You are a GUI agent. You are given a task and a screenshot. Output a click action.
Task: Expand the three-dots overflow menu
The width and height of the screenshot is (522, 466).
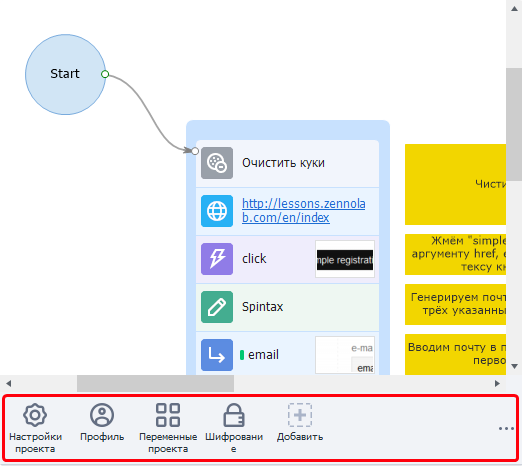click(506, 428)
